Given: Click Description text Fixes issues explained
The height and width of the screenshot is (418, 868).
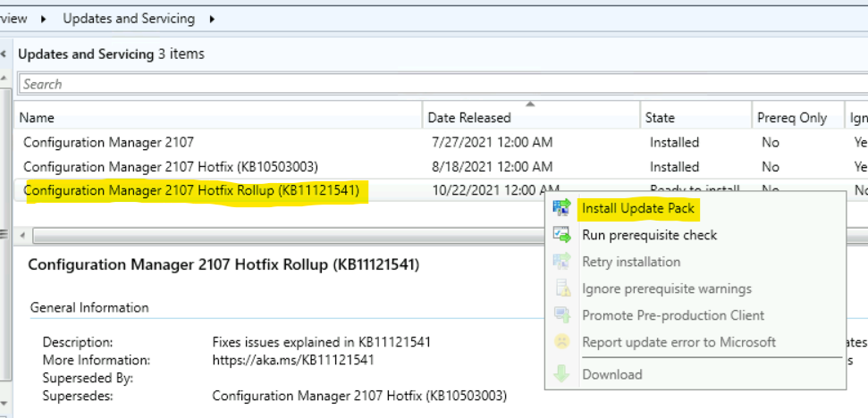Looking at the screenshot, I should click(x=322, y=342).
